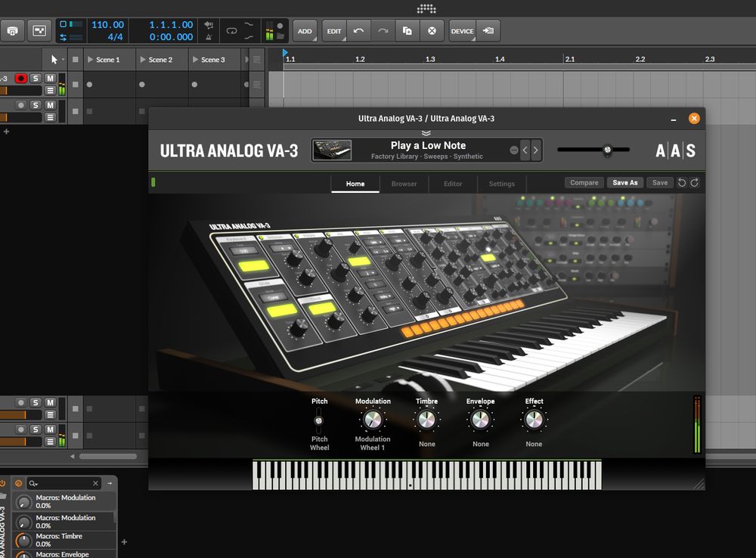Viewport: 756px width, 558px height.
Task: Expand the double-chevron below the plugin title
Action: click(426, 133)
